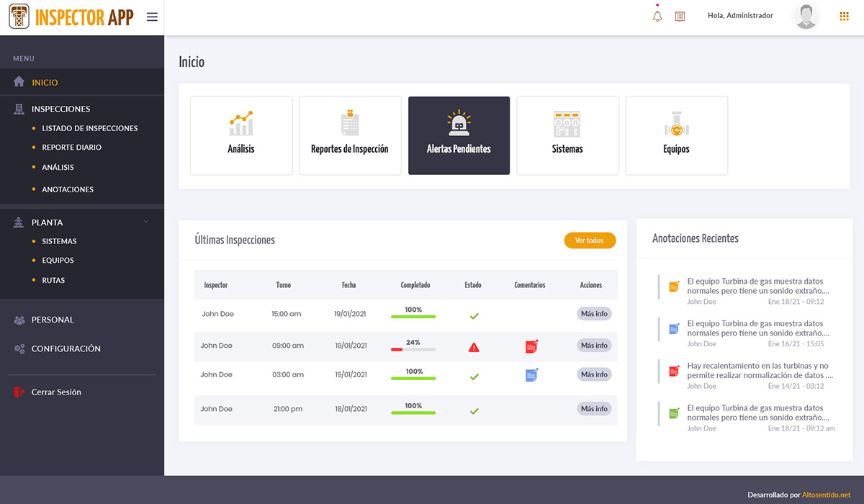The image size is (864, 504).
Task: Open the Reportes de Inspección card
Action: coord(350,135)
